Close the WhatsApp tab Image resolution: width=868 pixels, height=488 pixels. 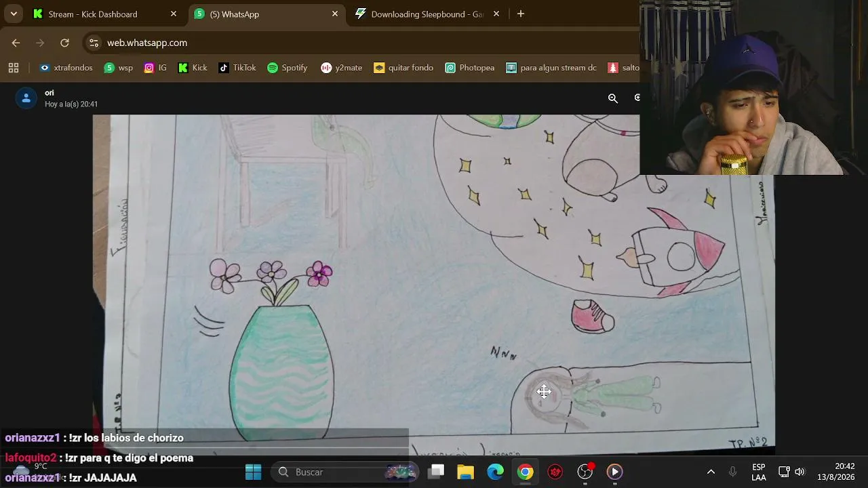pyautogui.click(x=335, y=14)
